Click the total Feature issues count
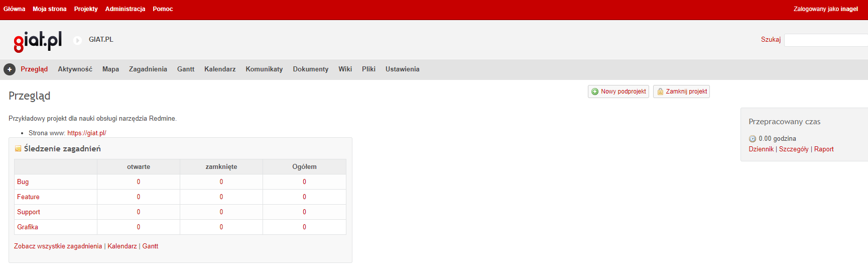 (304, 197)
